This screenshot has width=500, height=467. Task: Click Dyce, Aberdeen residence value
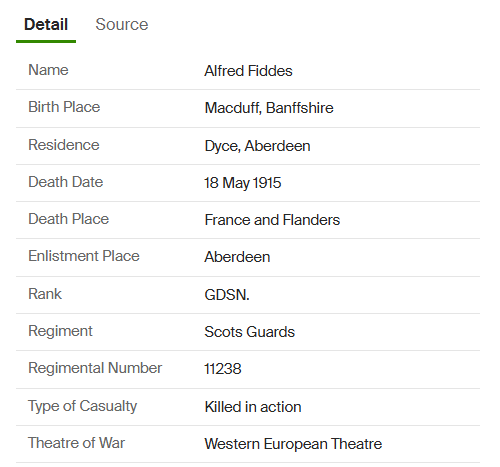click(x=257, y=146)
